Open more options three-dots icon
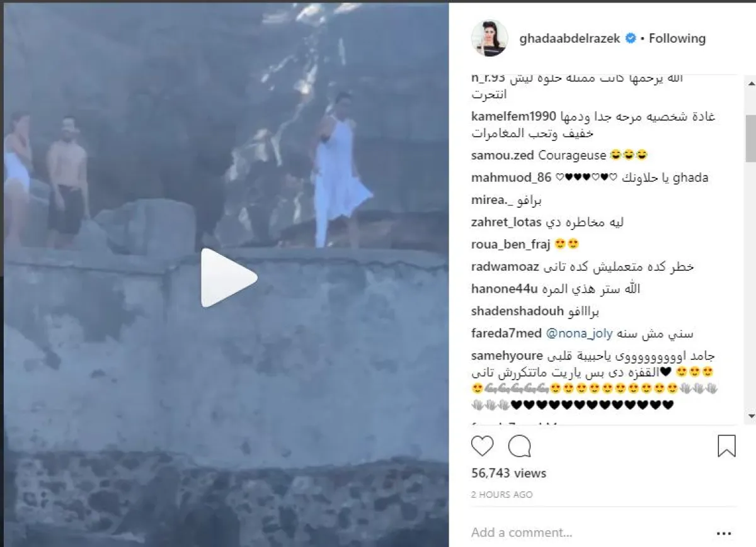Screen dimensions: 756x547 (724, 533)
